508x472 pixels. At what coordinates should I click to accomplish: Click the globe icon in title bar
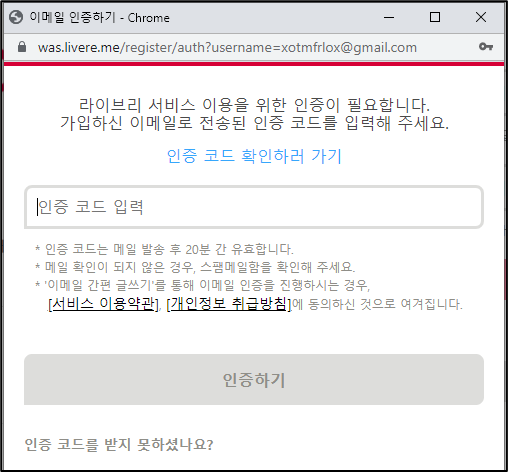pyautogui.click(x=16, y=17)
